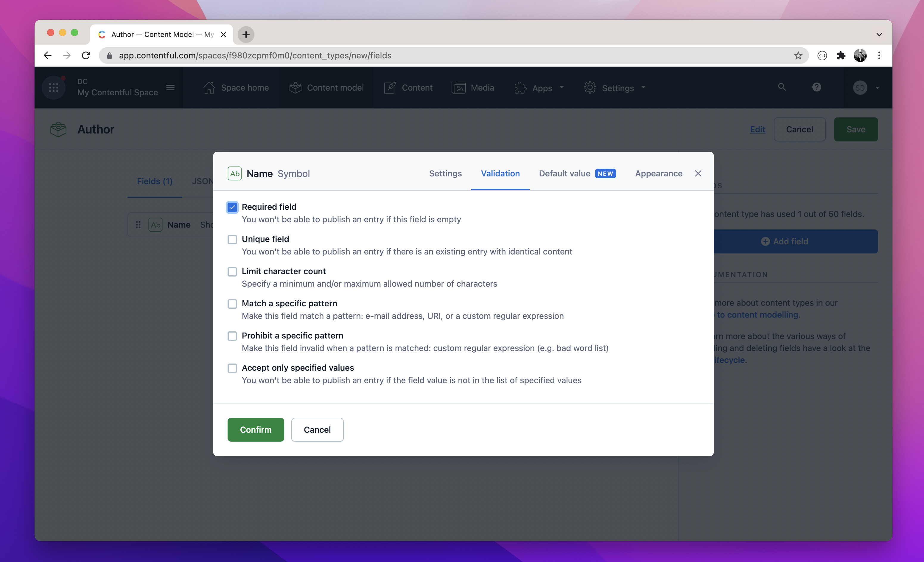Uncheck the Required field checkbox
This screenshot has width=924, height=562.
(232, 207)
